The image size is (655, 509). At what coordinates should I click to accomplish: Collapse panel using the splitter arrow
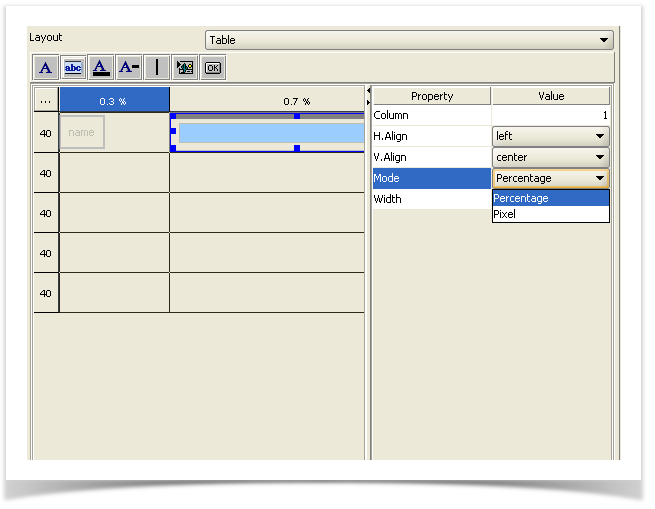368,91
